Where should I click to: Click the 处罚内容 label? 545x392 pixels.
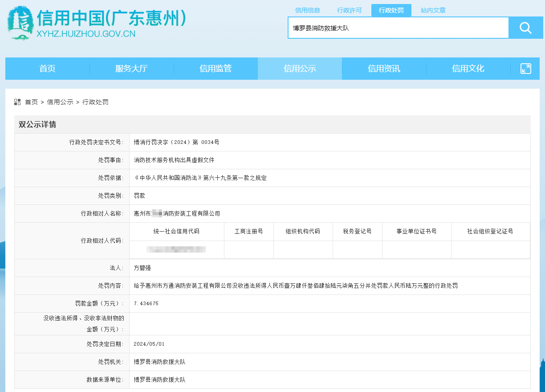tap(111, 286)
